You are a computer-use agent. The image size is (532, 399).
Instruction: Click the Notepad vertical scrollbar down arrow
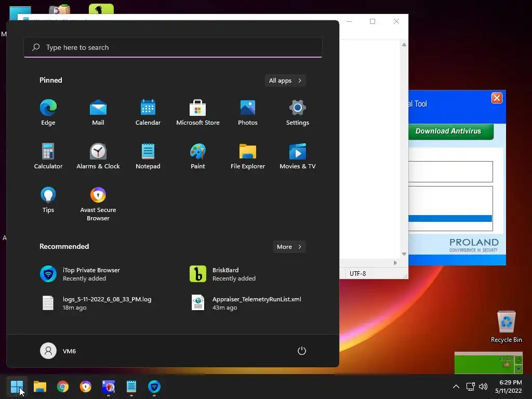coord(404,254)
